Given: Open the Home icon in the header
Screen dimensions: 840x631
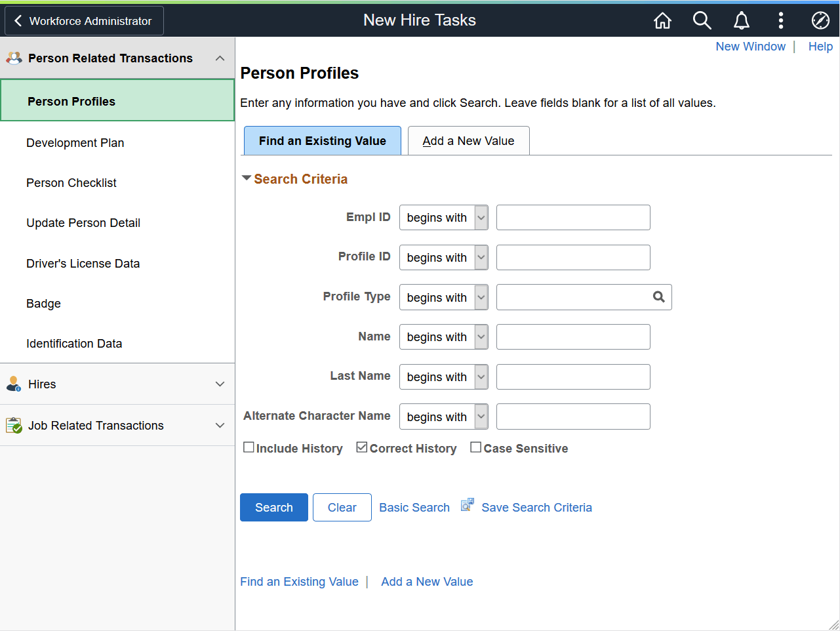Looking at the screenshot, I should click(662, 20).
